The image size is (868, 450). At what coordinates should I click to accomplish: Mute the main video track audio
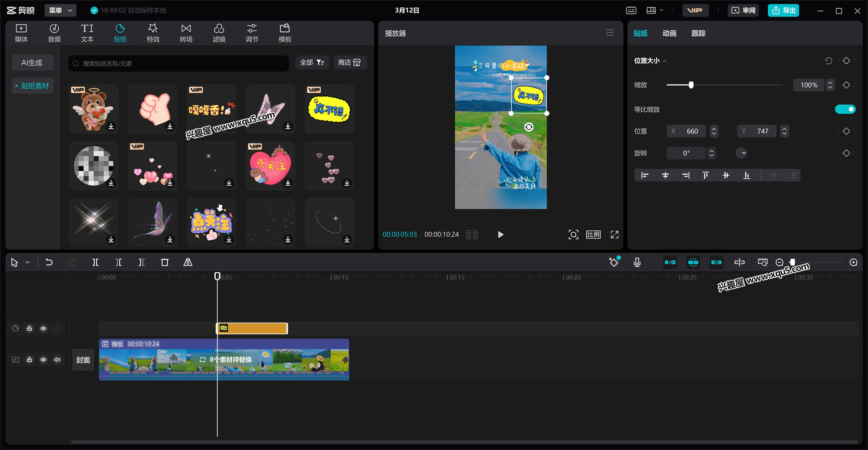tap(57, 360)
